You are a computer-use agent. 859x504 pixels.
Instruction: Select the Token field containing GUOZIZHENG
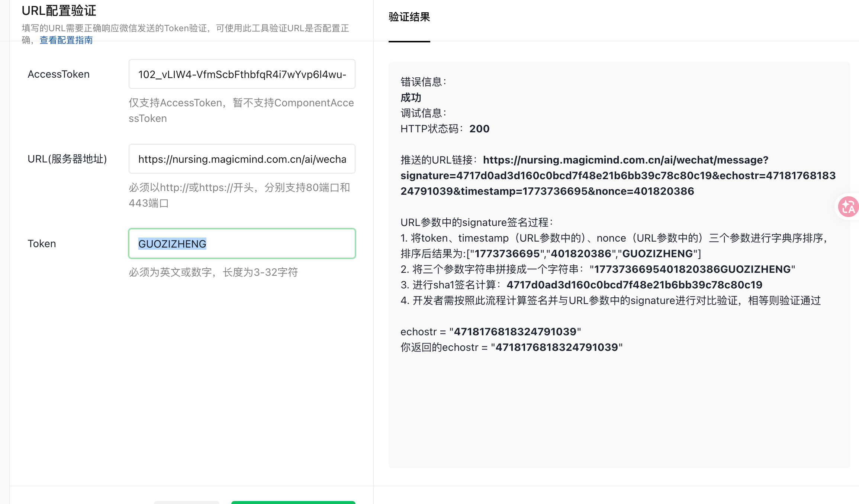tap(242, 244)
